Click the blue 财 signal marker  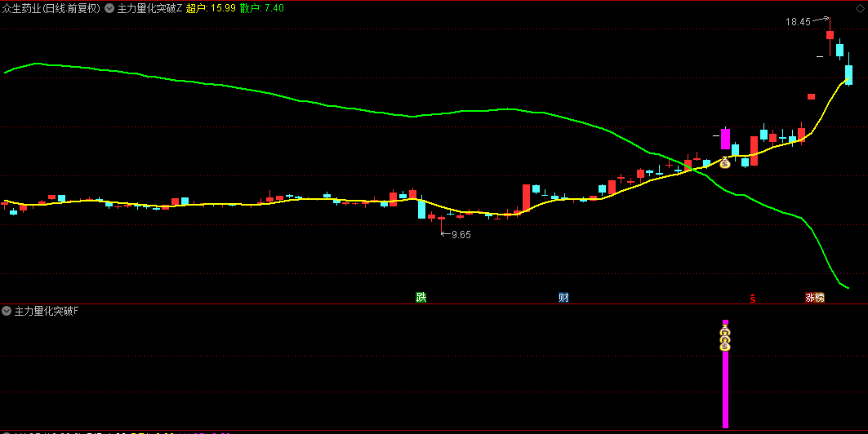[563, 298]
